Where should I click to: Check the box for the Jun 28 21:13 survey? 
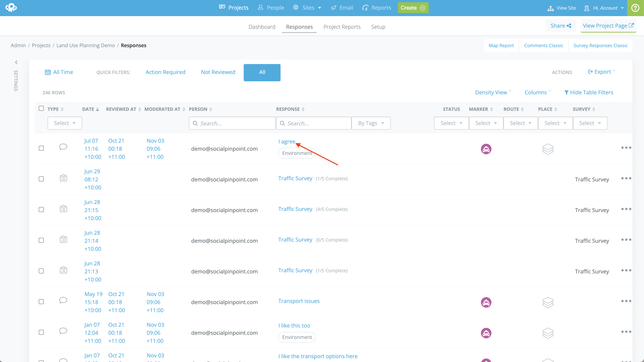tap(41, 271)
